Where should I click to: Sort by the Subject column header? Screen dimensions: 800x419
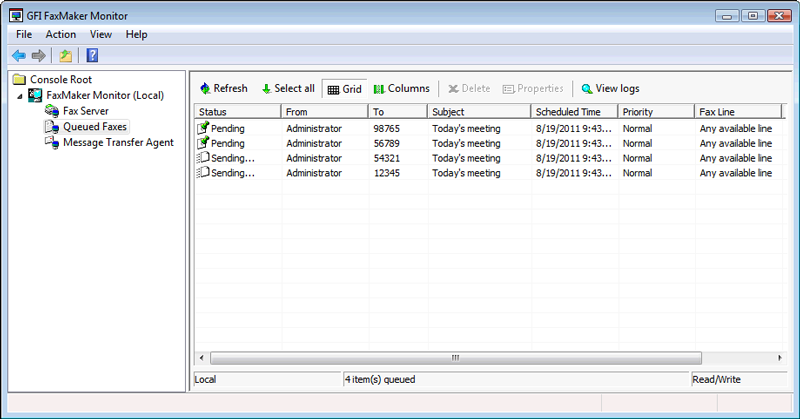[x=480, y=111]
